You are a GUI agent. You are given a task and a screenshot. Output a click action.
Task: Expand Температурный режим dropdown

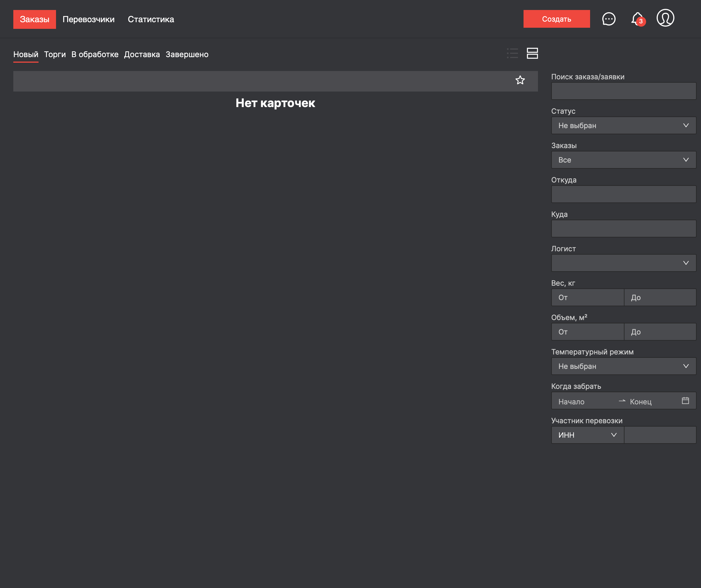click(x=623, y=366)
